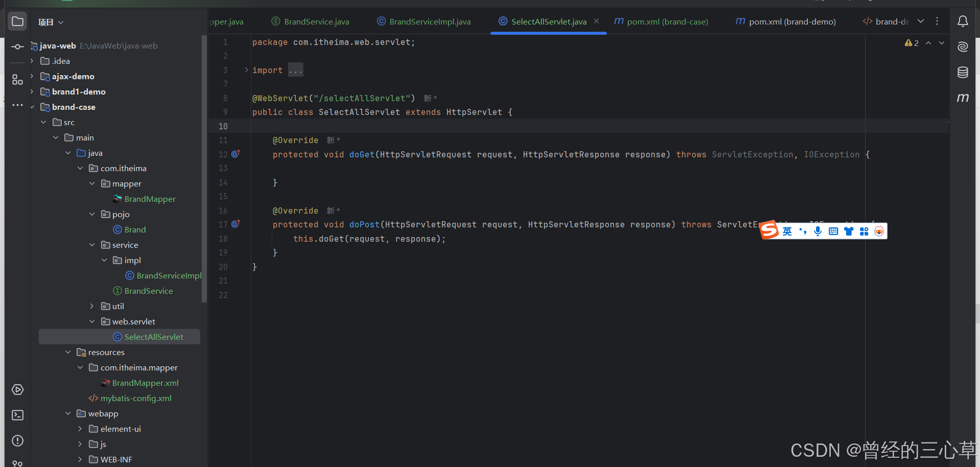Open BrandServiceImpl in the tree

[x=169, y=275]
